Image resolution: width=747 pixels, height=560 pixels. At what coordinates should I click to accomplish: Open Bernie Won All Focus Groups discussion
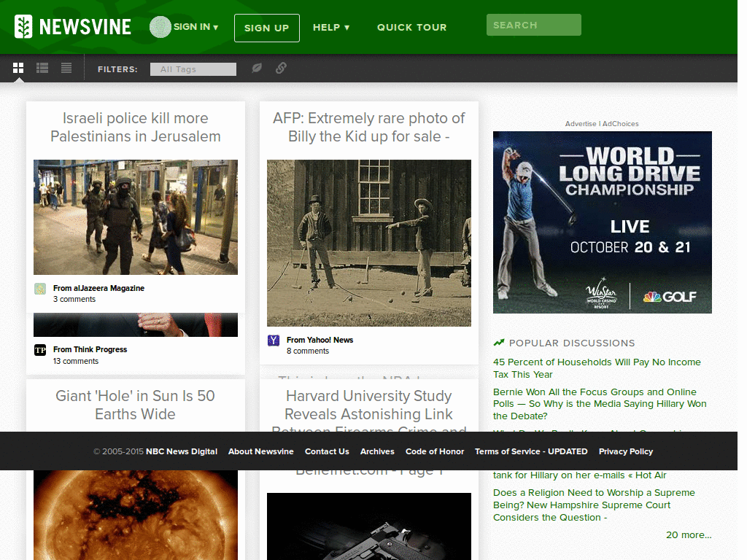(600, 404)
